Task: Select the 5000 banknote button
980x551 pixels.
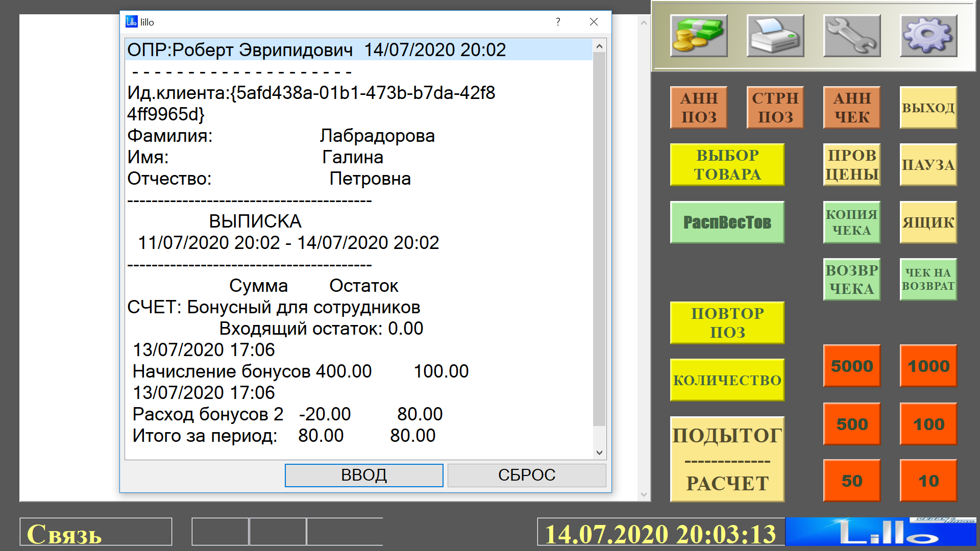Action: (x=851, y=366)
